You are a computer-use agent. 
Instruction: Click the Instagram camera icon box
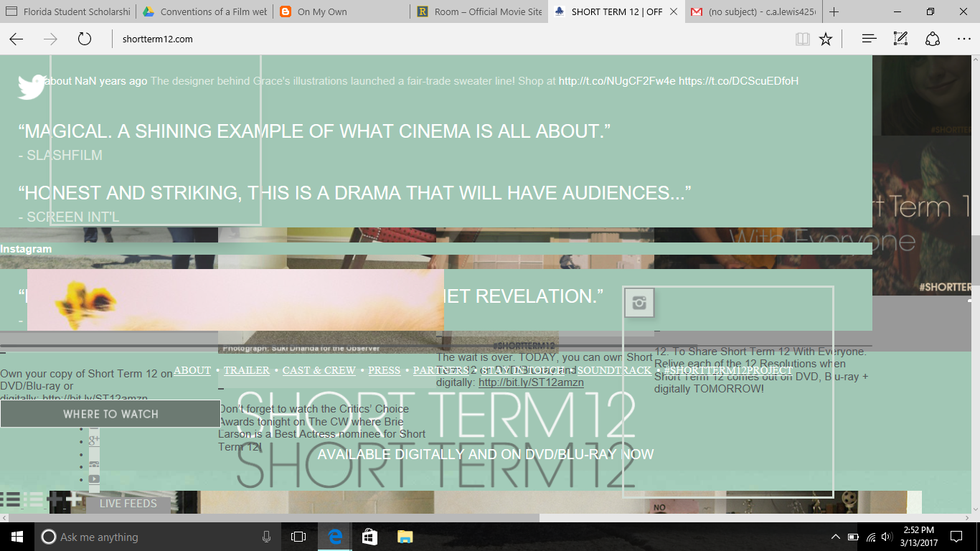(639, 302)
